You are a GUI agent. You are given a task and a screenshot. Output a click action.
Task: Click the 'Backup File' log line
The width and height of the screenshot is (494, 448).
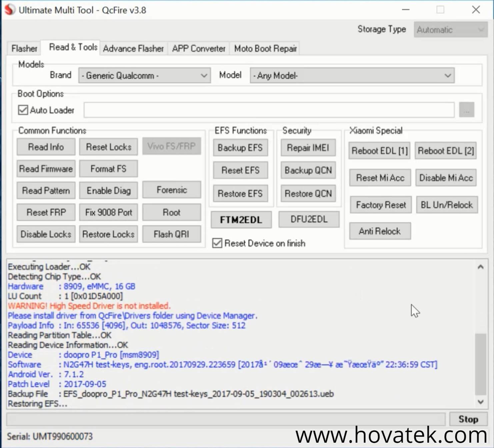(x=171, y=394)
